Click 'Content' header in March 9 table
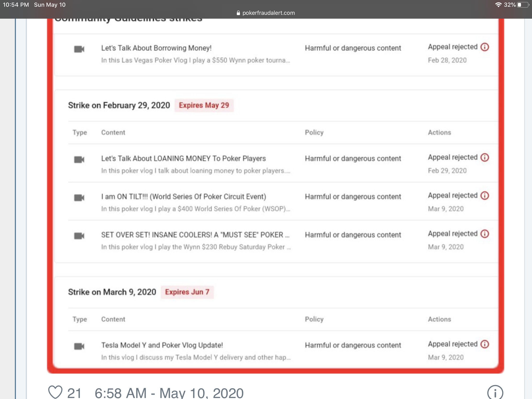532x399 pixels. pos(113,319)
